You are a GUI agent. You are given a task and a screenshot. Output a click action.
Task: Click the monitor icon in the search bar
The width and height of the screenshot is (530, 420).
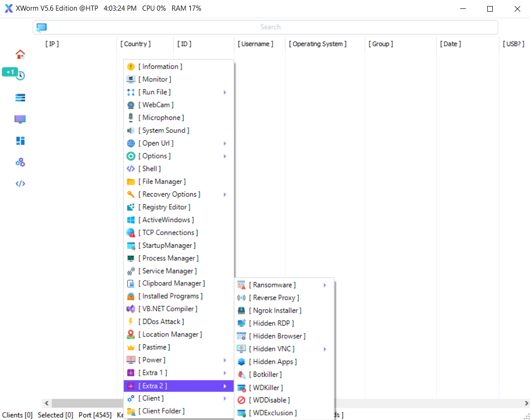(41, 27)
